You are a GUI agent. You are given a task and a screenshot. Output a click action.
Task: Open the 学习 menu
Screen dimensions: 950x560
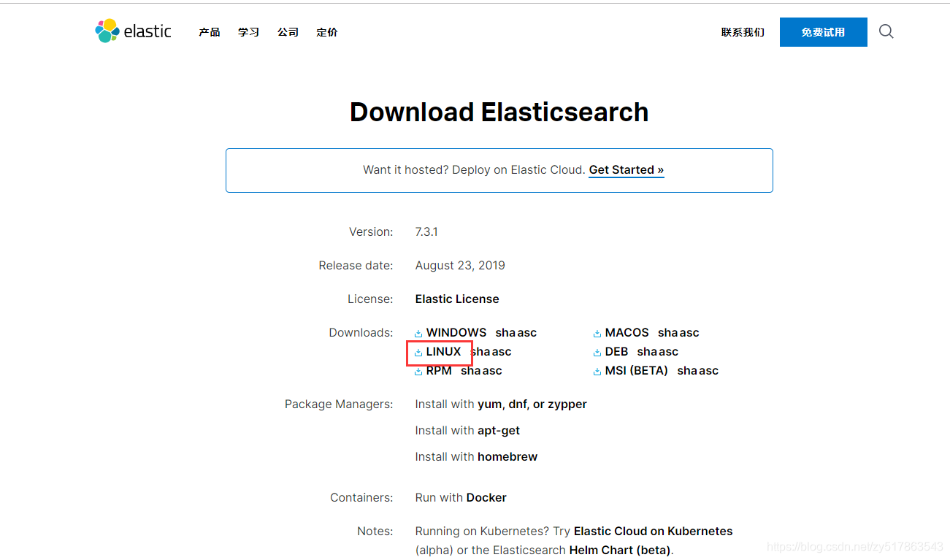(x=248, y=32)
